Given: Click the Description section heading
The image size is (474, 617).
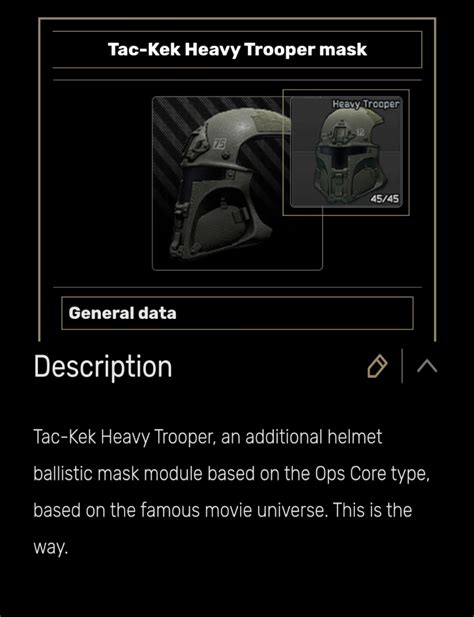Looking at the screenshot, I should (103, 367).
